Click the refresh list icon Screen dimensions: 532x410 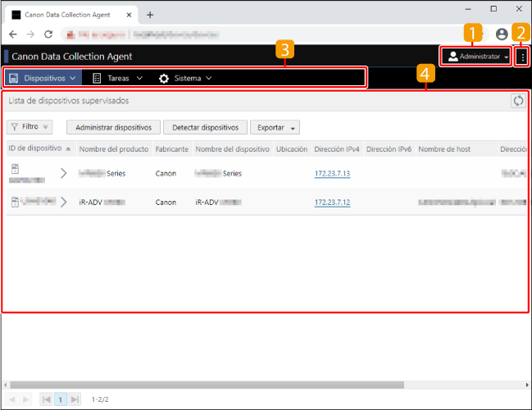tap(517, 101)
